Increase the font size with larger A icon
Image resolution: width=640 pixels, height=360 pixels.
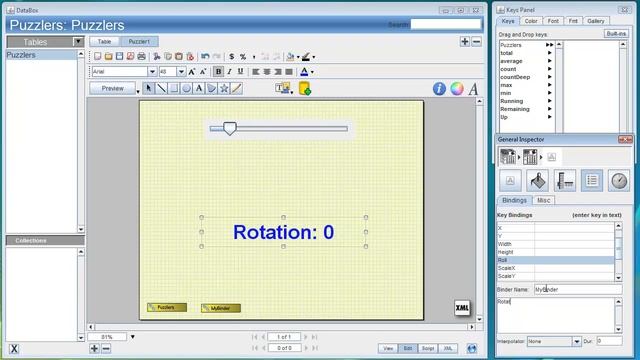pyautogui.click(x=192, y=72)
